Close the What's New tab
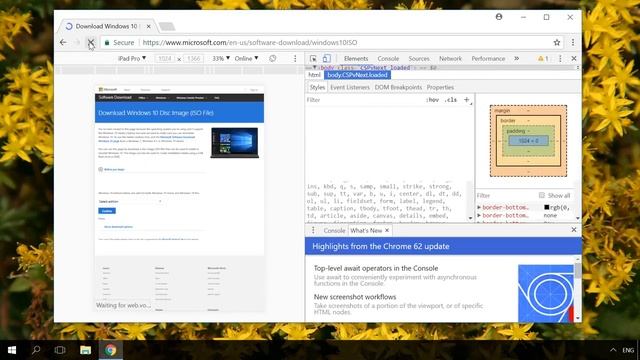Viewport: 640px width, 360px height. 387,230
